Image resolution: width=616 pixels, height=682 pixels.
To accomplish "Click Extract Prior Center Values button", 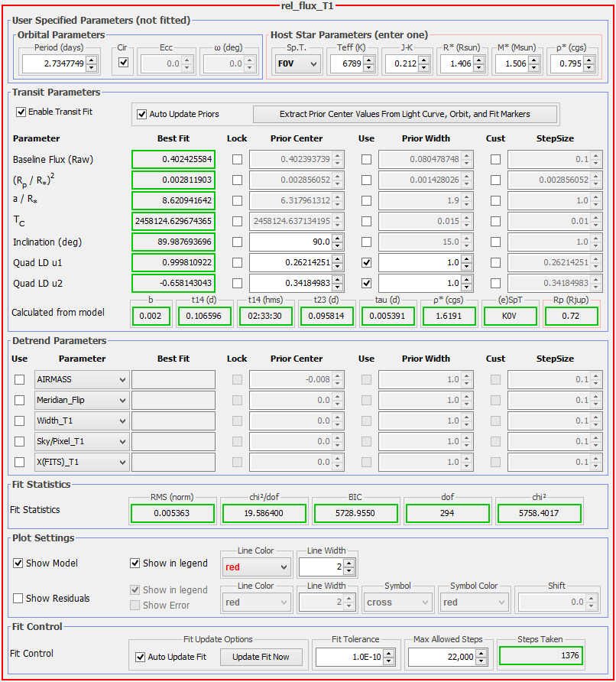I will click(x=404, y=114).
